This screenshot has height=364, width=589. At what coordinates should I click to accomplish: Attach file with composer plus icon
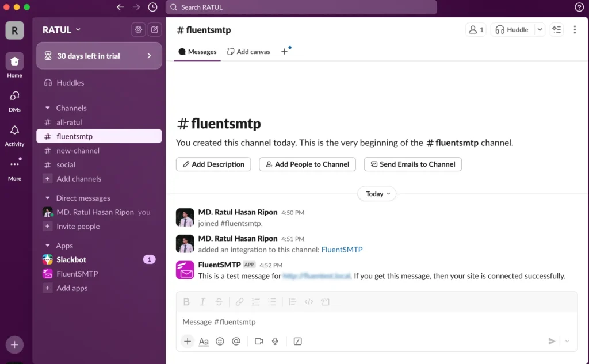pos(188,341)
